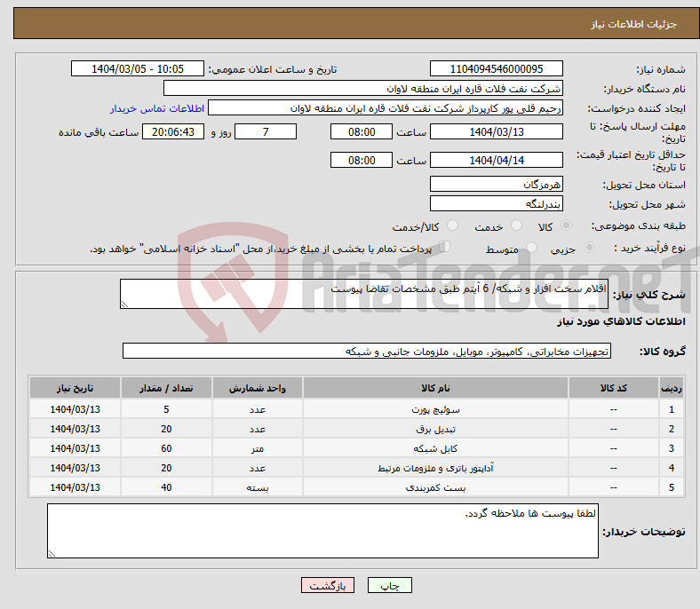Select the خدمت radio button
Viewport: 700px width, 609px height.
516,225
